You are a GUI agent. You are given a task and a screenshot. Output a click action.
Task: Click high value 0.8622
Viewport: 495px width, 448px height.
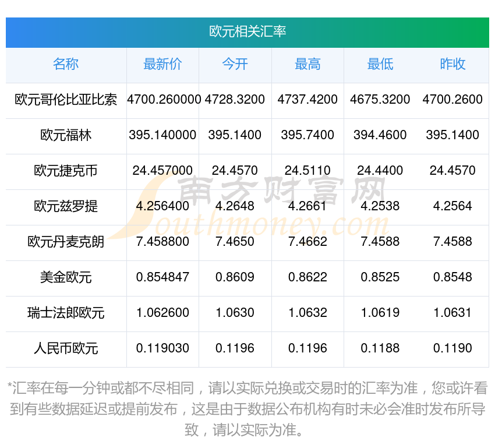(x=307, y=277)
